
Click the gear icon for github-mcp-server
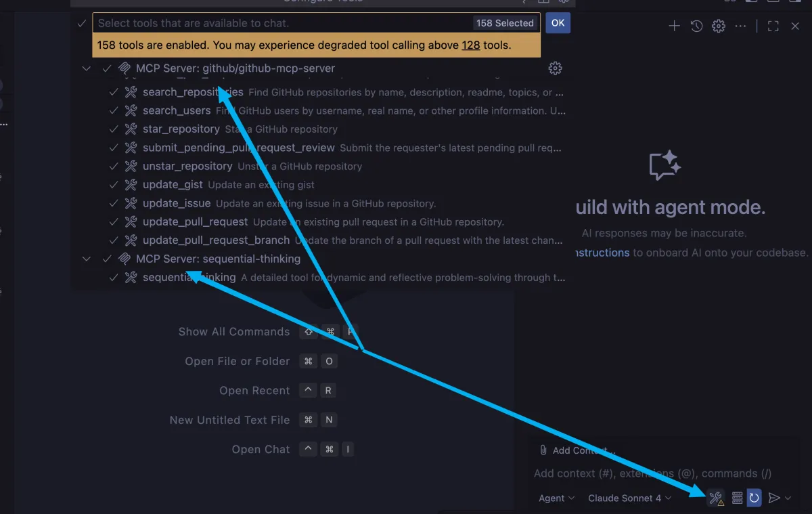pos(555,68)
